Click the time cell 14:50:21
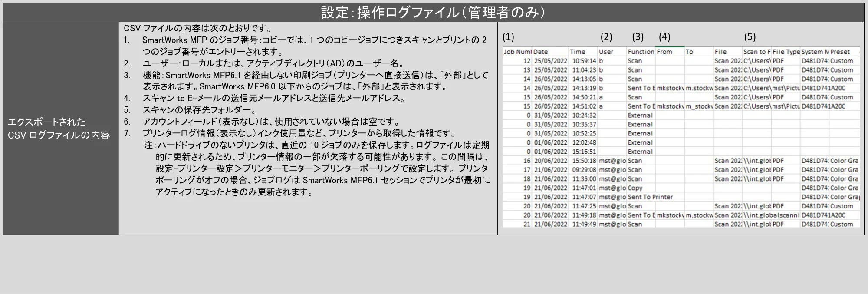The width and height of the screenshot is (868, 294). [x=584, y=97]
